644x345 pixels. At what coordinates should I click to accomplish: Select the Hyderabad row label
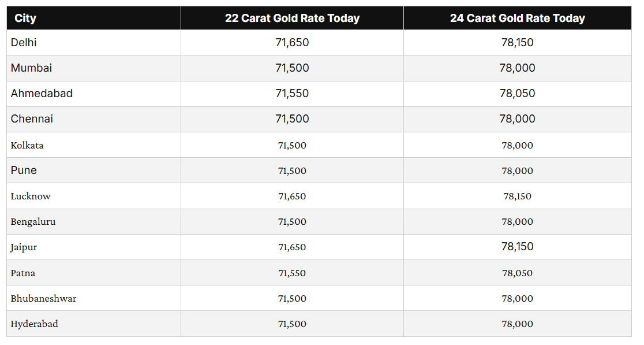tap(34, 324)
